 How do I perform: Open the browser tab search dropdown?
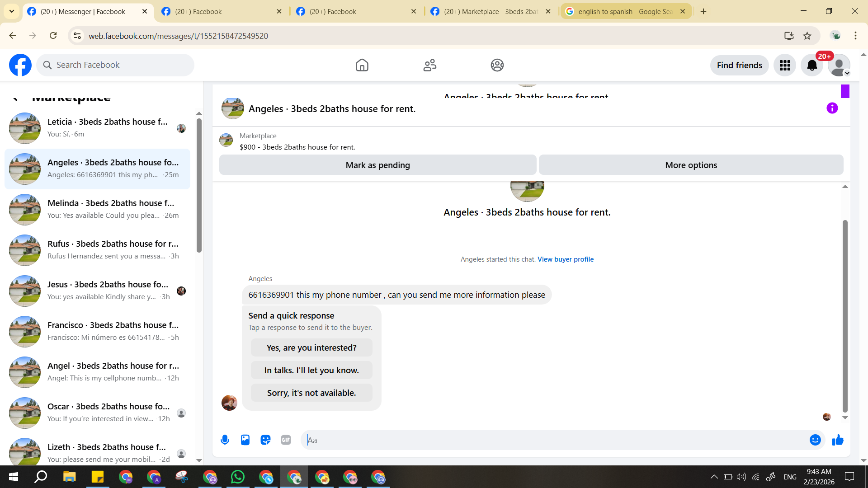(x=11, y=11)
